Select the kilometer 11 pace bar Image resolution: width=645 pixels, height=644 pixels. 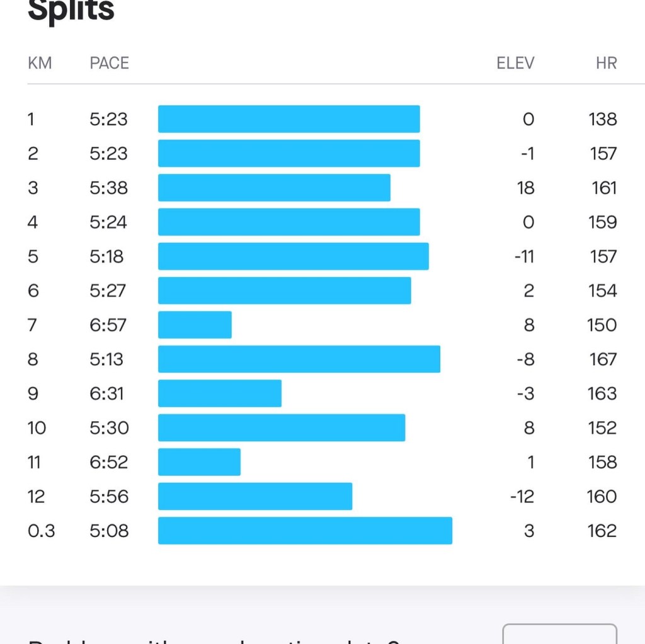pyautogui.click(x=199, y=462)
